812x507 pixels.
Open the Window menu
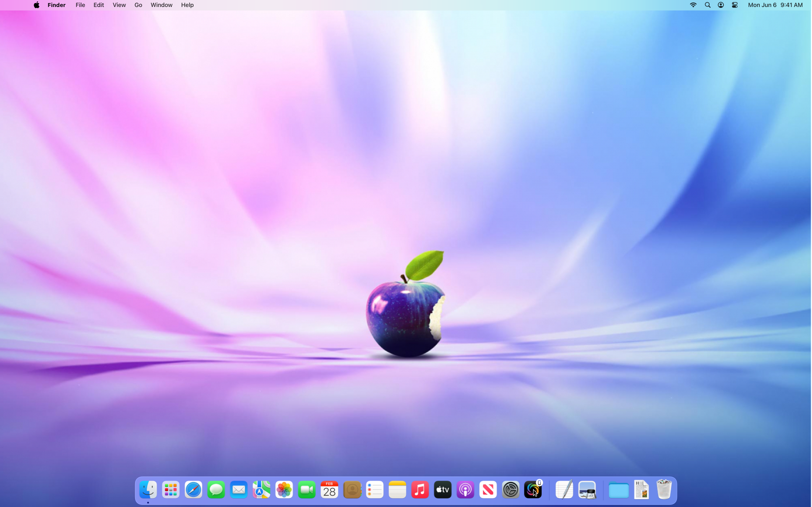161,5
